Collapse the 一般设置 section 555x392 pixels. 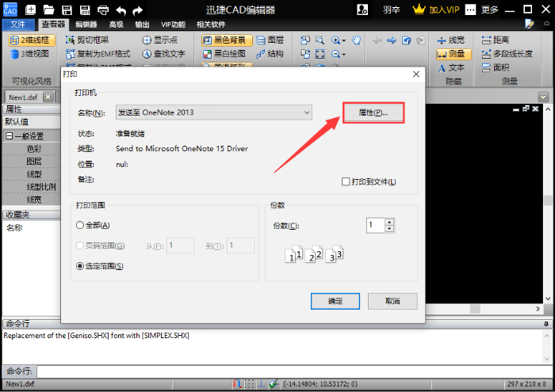tap(10, 136)
